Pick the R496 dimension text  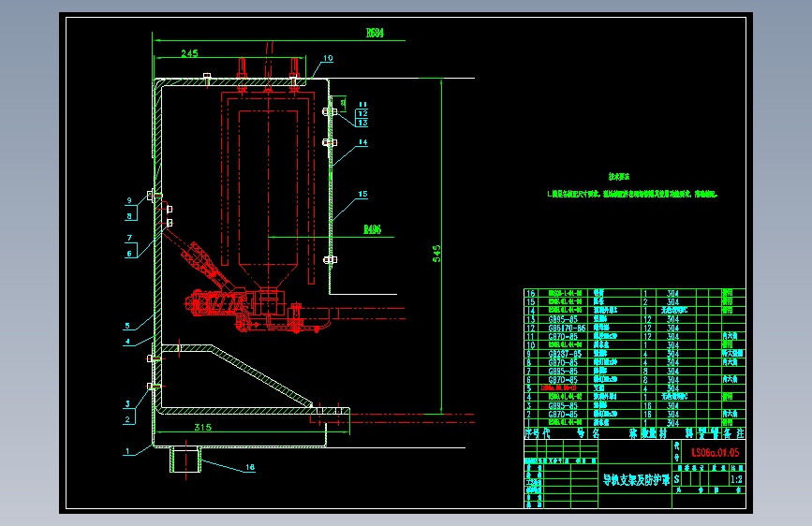(373, 229)
